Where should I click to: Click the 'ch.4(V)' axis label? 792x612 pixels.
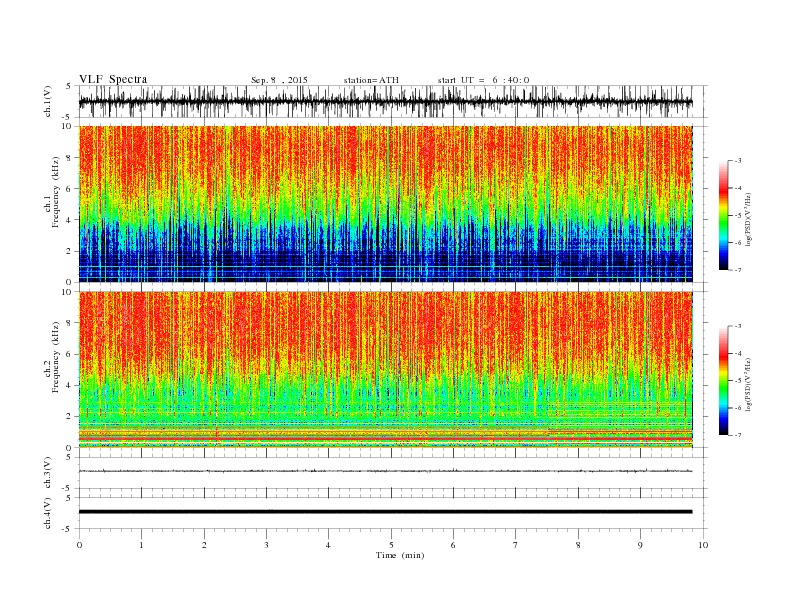click(x=48, y=513)
